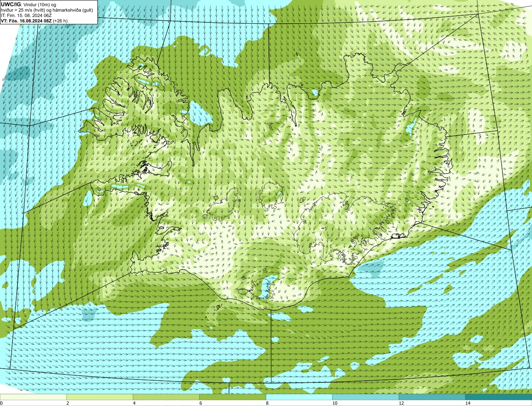Click the 8–10 m/s light cyan color bar segment
The image size is (532, 406).
click(x=299, y=397)
